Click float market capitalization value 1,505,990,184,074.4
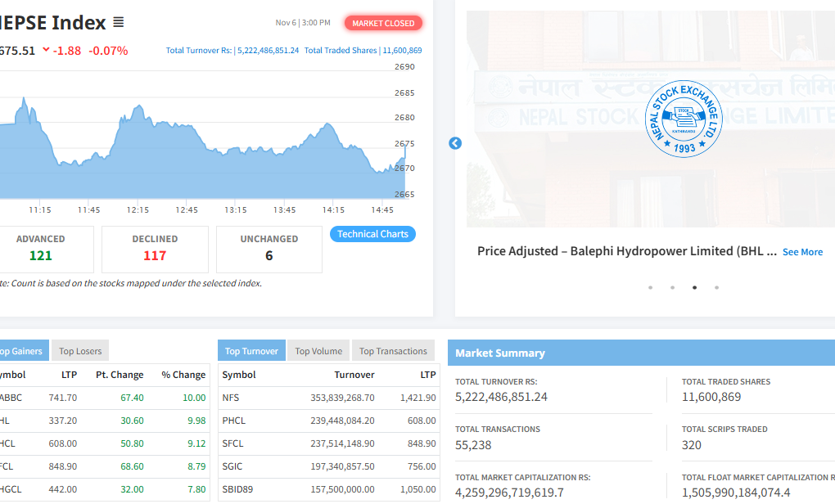This screenshot has height=504, width=835. point(736,493)
